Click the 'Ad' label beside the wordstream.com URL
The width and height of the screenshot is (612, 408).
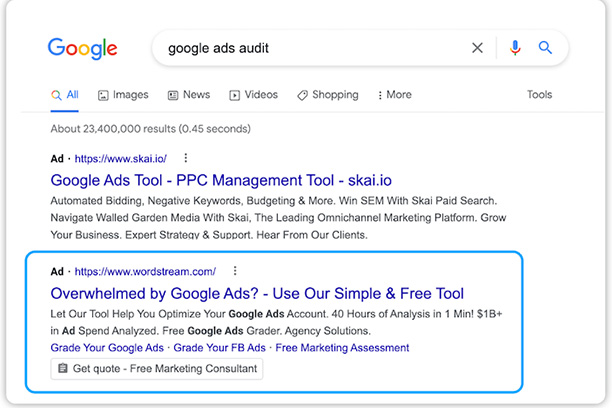point(57,272)
